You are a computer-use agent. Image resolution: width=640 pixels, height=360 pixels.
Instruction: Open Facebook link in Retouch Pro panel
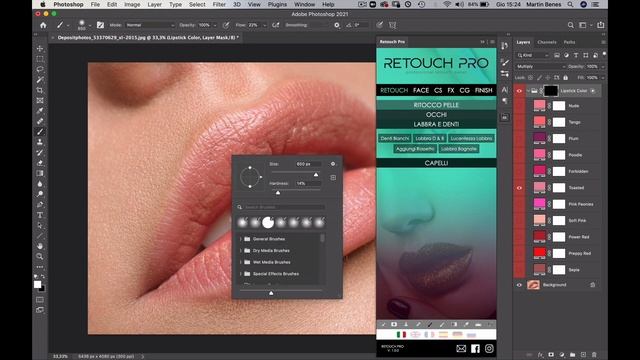(x=475, y=349)
